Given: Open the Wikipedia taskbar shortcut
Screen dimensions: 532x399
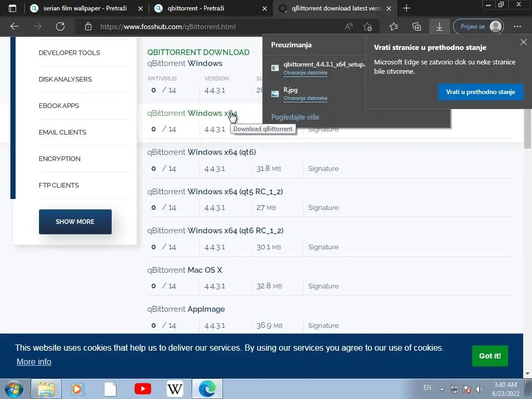Looking at the screenshot, I should pyautogui.click(x=175, y=389).
